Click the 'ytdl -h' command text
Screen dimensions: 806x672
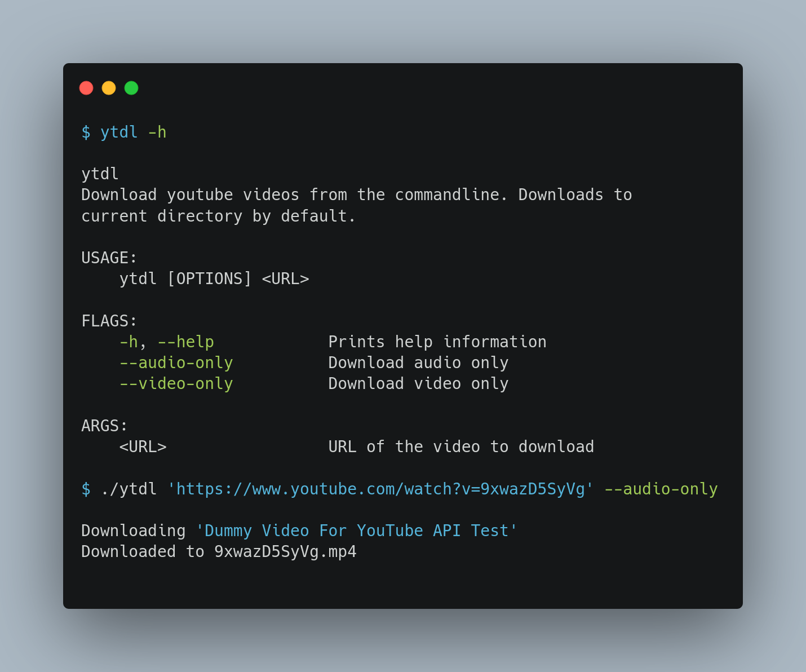(x=134, y=132)
